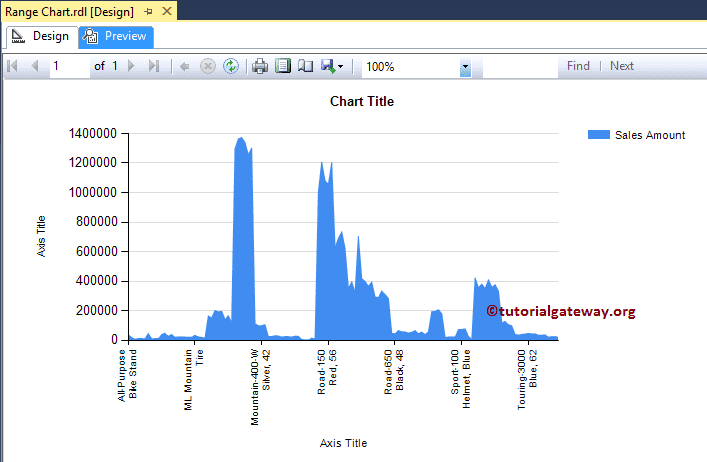707x462 pixels.
Task: Open page setup
Action: coord(306,66)
